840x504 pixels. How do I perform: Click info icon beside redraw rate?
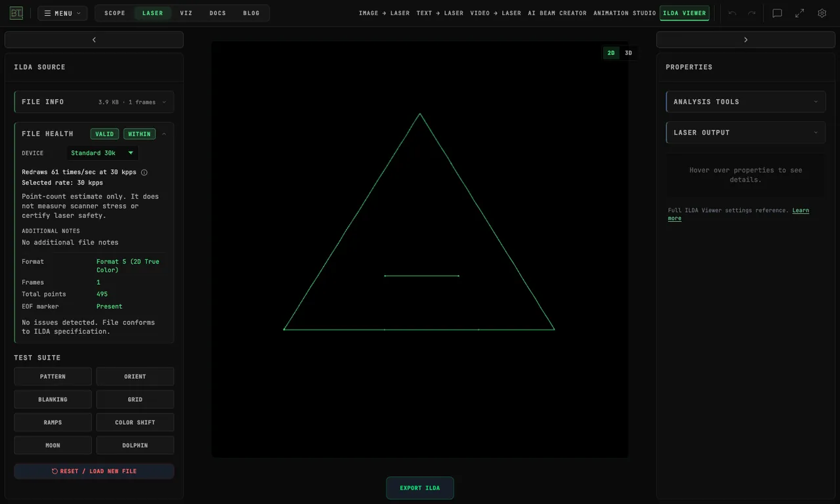pos(144,173)
